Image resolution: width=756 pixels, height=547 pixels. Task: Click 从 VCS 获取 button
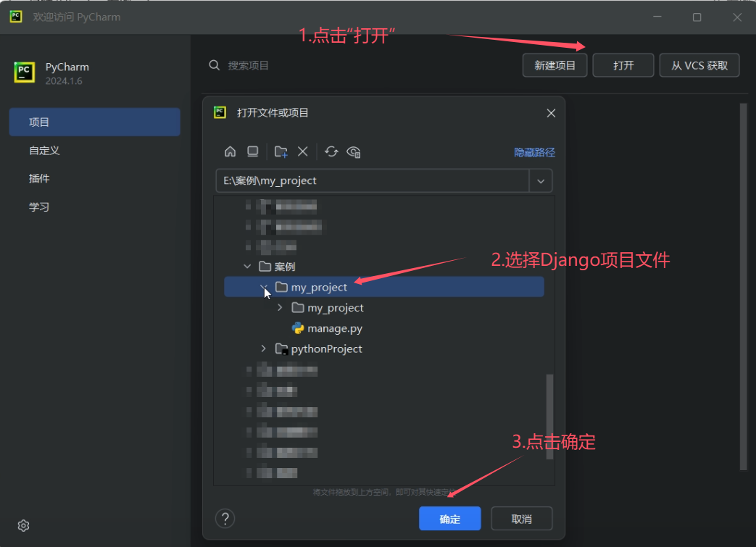(x=699, y=65)
